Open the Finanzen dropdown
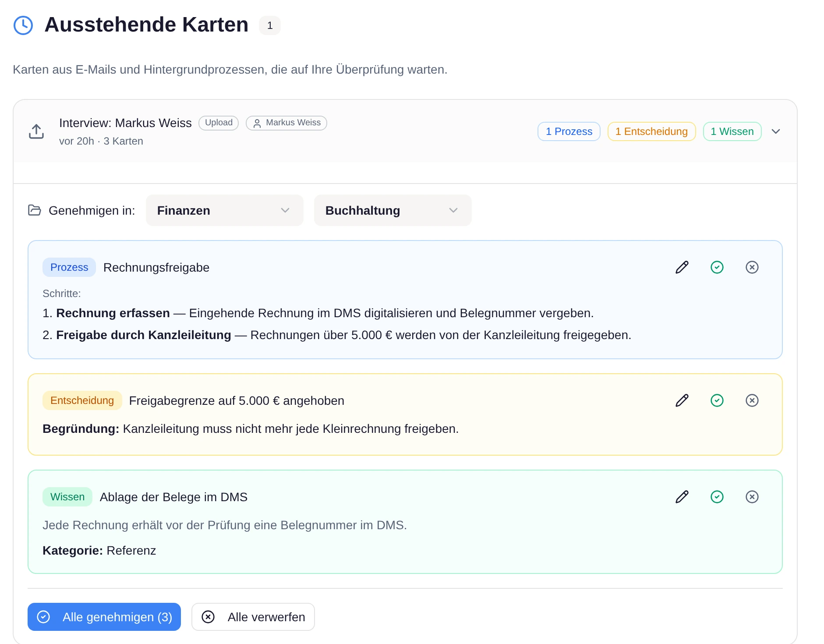Viewport: 824px width, 644px height. point(224,210)
